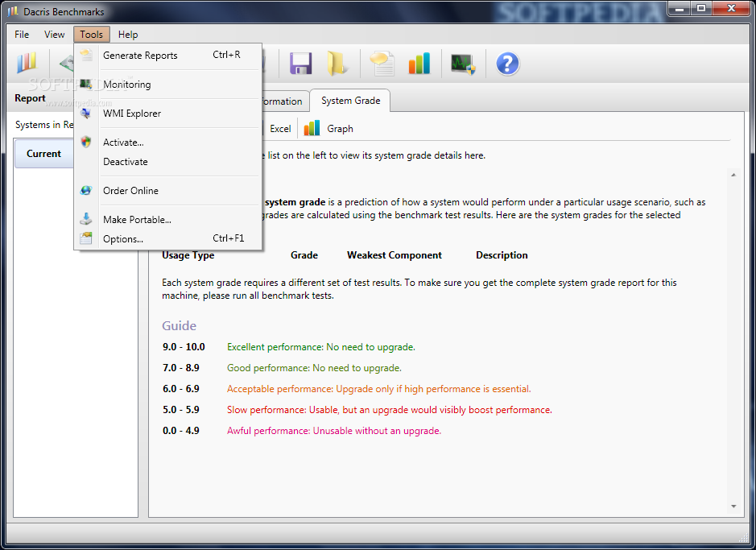
Task: Open the View menu
Action: 55,35
